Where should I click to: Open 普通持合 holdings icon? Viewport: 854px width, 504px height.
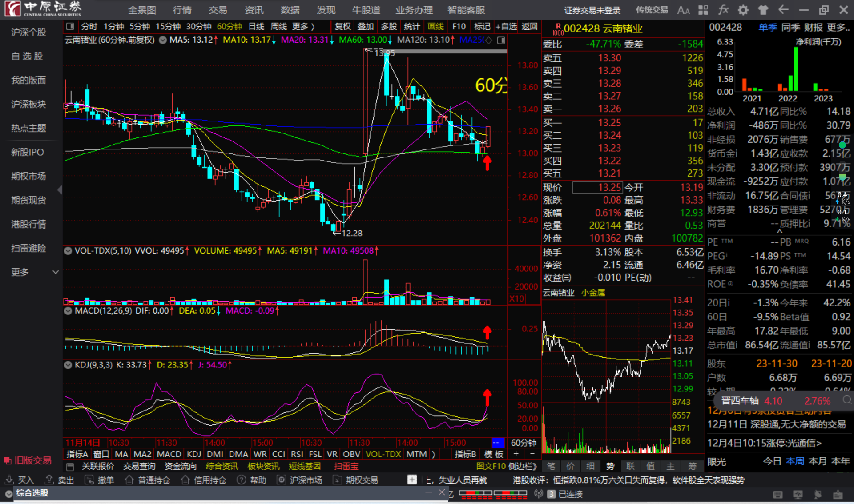[129, 480]
